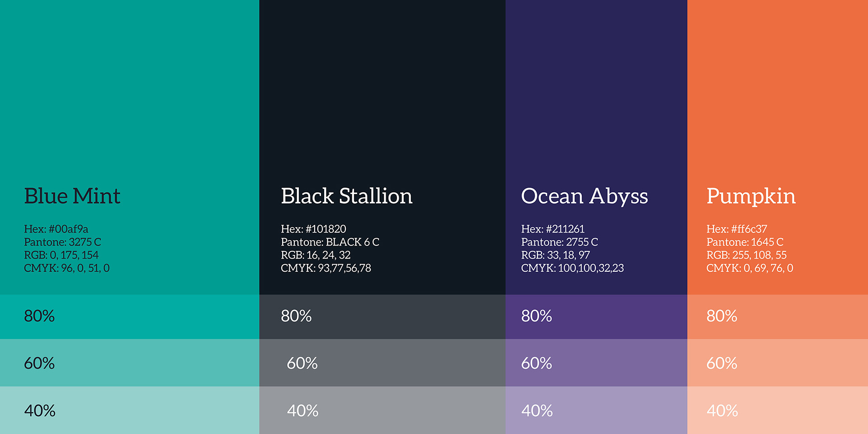868x434 pixels.
Task: Click the Blue Mint color name
Action: pyautogui.click(x=72, y=196)
